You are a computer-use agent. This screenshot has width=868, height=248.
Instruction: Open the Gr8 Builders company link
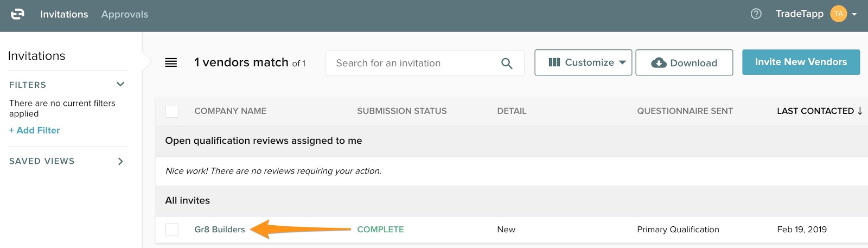[220, 230]
